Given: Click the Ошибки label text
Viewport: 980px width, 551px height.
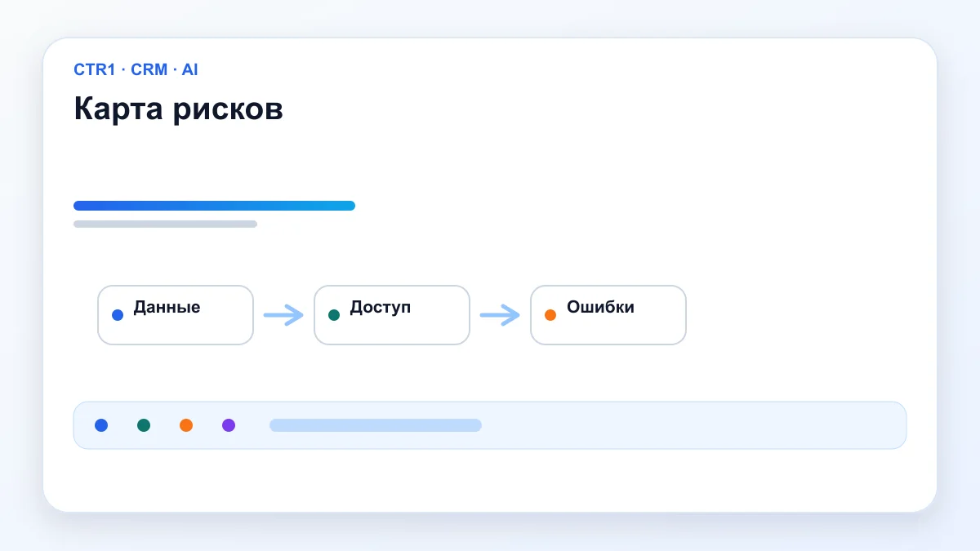Looking at the screenshot, I should pyautogui.click(x=600, y=308).
